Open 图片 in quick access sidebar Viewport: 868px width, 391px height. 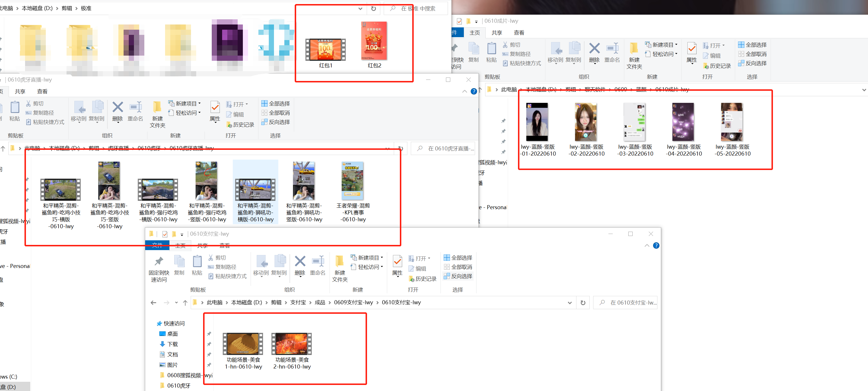(169, 365)
